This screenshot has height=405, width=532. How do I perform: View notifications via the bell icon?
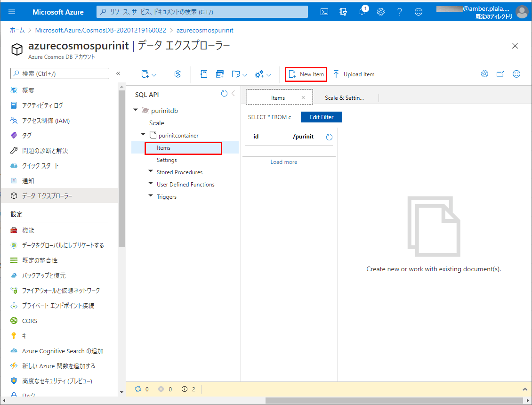363,11
